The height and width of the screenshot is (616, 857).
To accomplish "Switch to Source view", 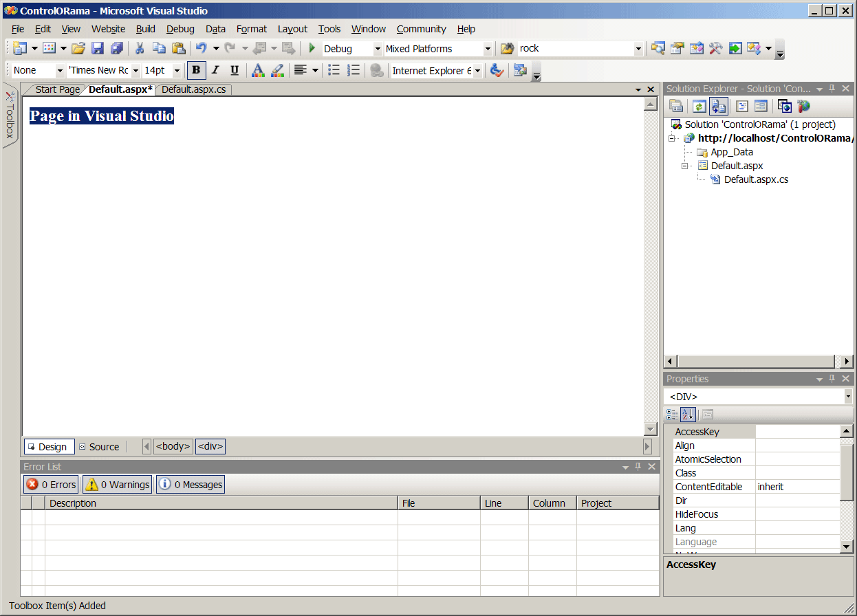I will pyautogui.click(x=99, y=447).
